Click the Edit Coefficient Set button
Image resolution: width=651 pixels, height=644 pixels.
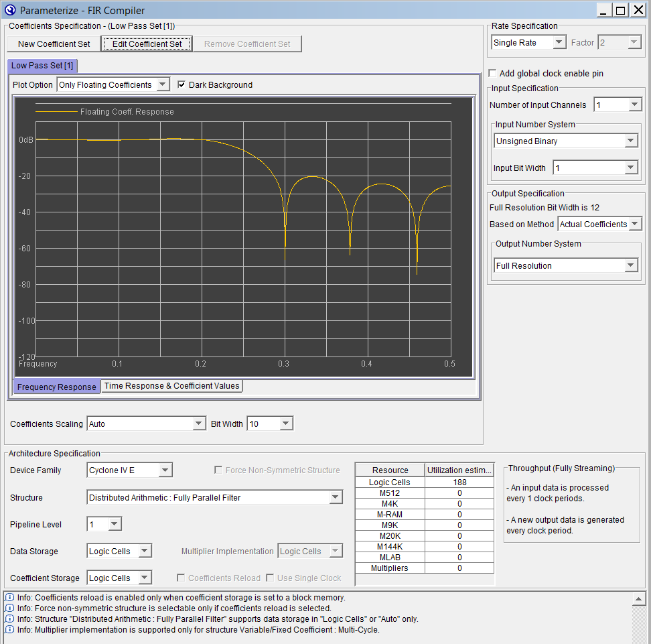[147, 44]
